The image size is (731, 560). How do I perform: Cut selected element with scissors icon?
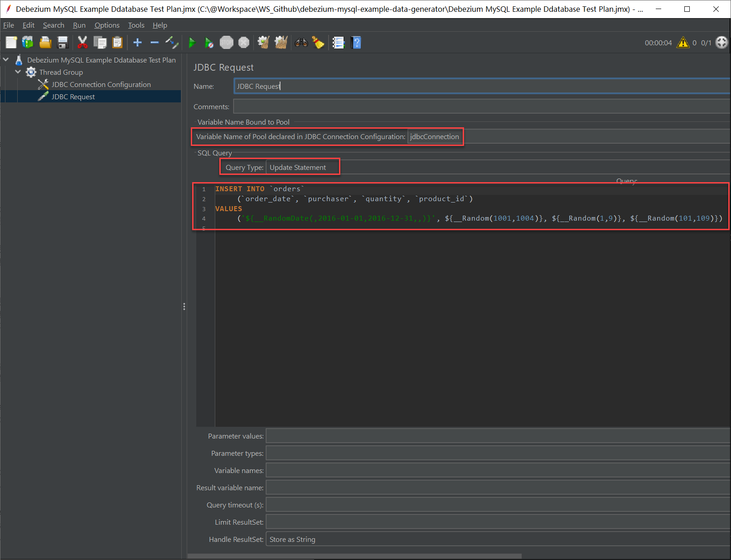pos(82,43)
